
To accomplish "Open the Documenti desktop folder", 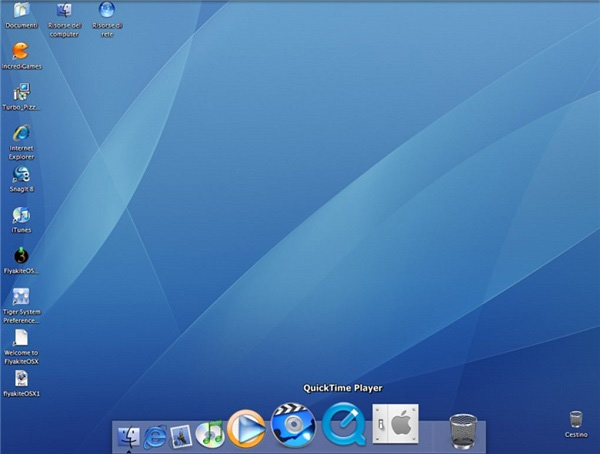I will (22, 11).
